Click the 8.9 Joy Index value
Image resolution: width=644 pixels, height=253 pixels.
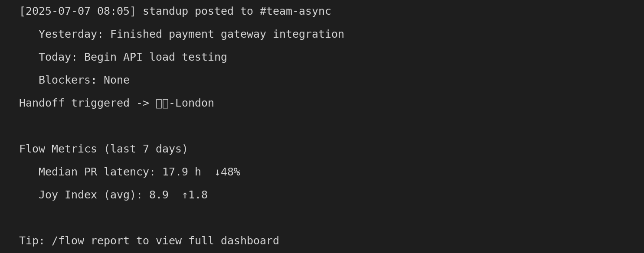(159, 195)
